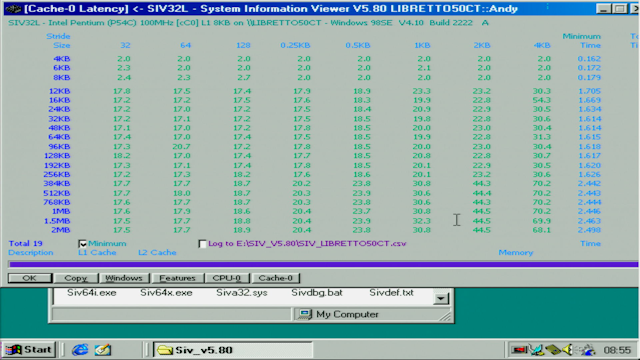640x360 pixels.
Task: Click the red power tray icon
Action: coord(520,350)
